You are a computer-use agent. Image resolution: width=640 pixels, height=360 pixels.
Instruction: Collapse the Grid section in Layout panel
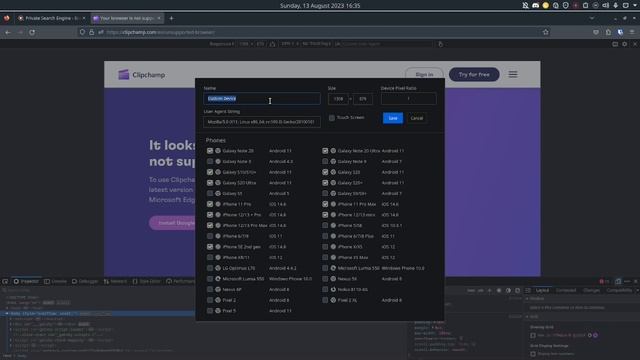(x=527, y=317)
